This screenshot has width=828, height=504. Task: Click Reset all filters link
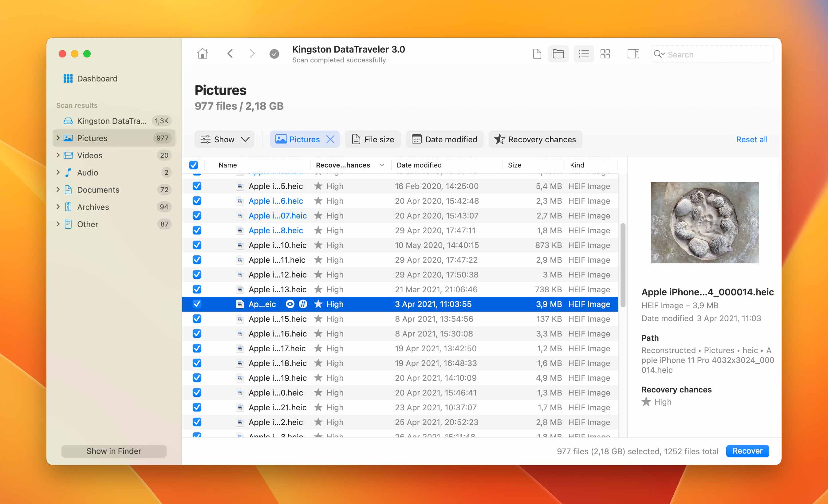[x=751, y=139]
